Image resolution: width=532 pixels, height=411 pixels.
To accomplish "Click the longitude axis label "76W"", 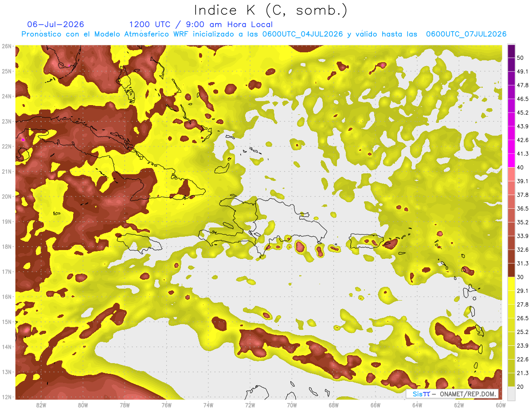I will (166, 405).
